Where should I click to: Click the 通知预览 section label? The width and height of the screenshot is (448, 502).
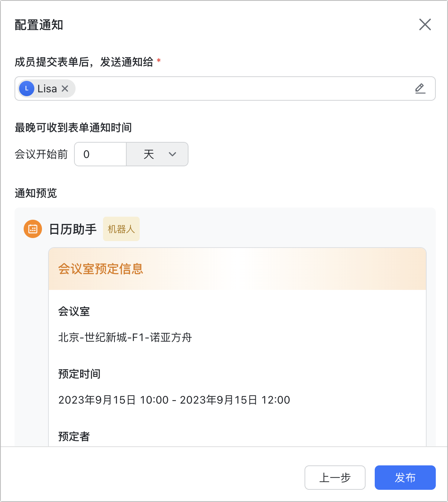pyautogui.click(x=36, y=193)
